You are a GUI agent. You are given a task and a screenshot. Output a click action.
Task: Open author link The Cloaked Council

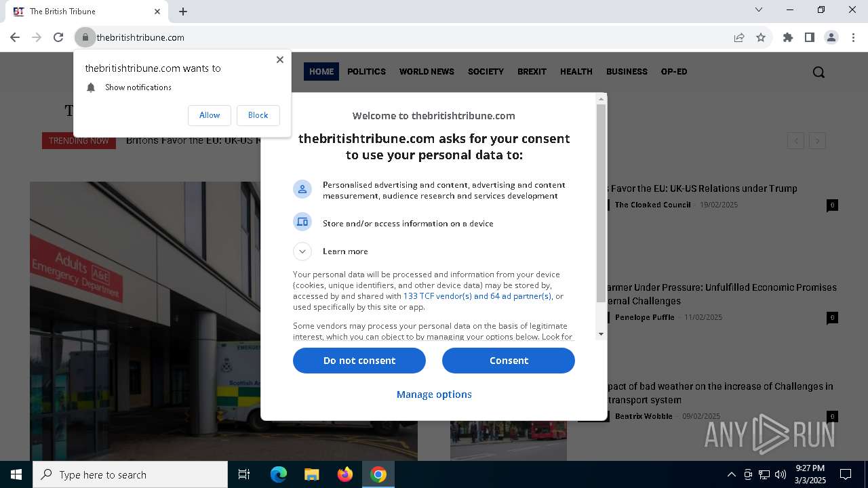coord(653,205)
